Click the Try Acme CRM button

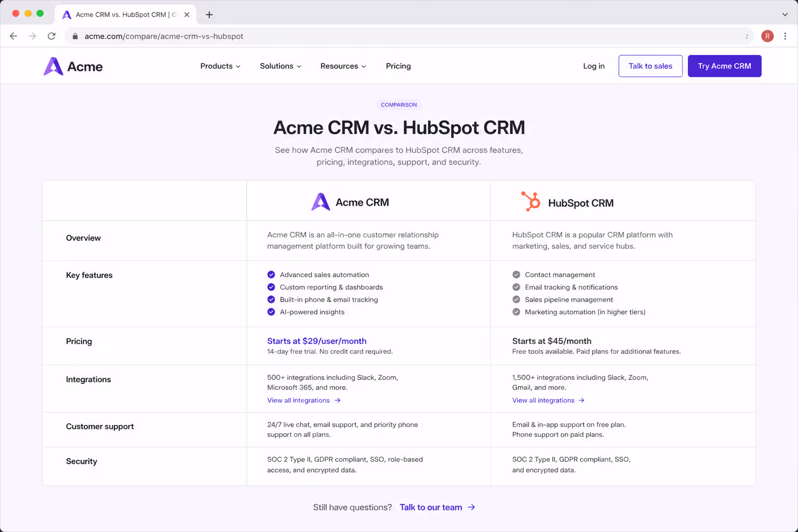725,66
